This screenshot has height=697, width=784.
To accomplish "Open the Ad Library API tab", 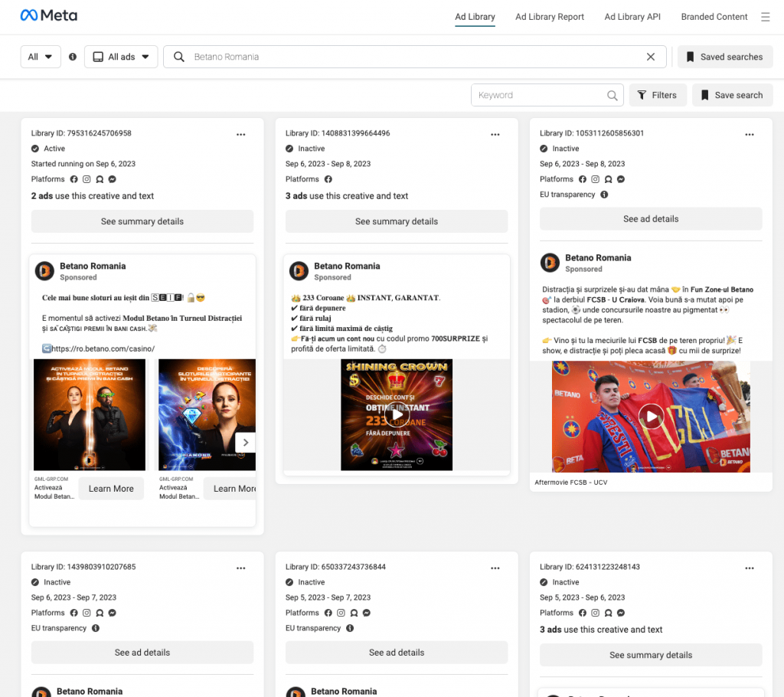I will pyautogui.click(x=632, y=17).
